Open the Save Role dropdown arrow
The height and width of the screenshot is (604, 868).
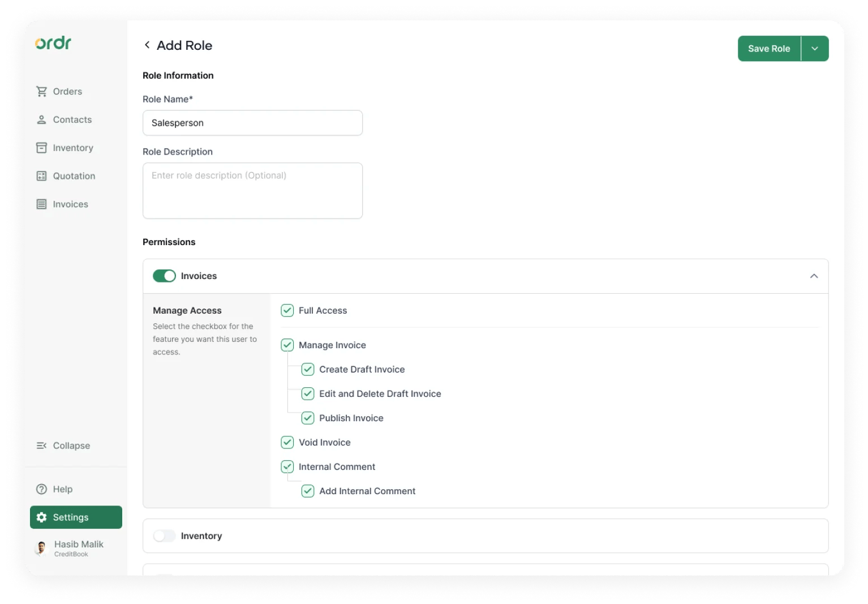pos(815,49)
